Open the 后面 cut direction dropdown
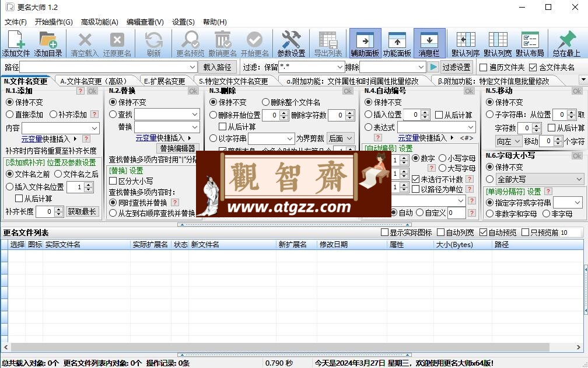The height and width of the screenshot is (368, 588). point(341,138)
